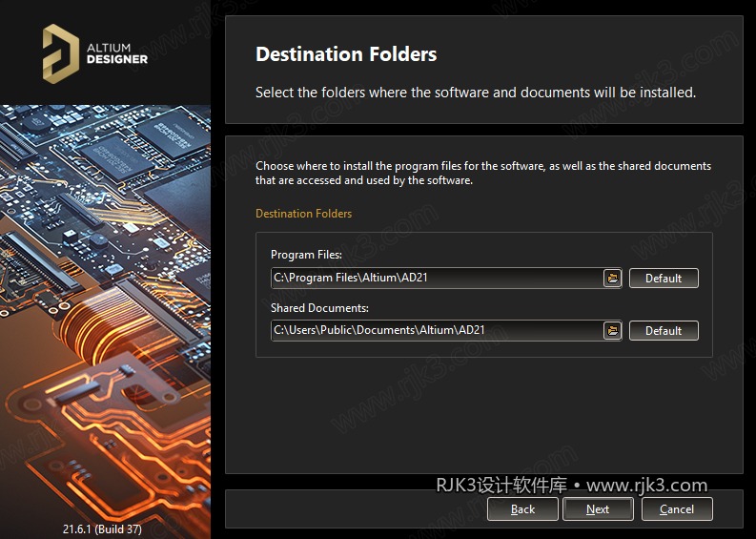Click the 'Shared Documents:' label

coord(319,308)
